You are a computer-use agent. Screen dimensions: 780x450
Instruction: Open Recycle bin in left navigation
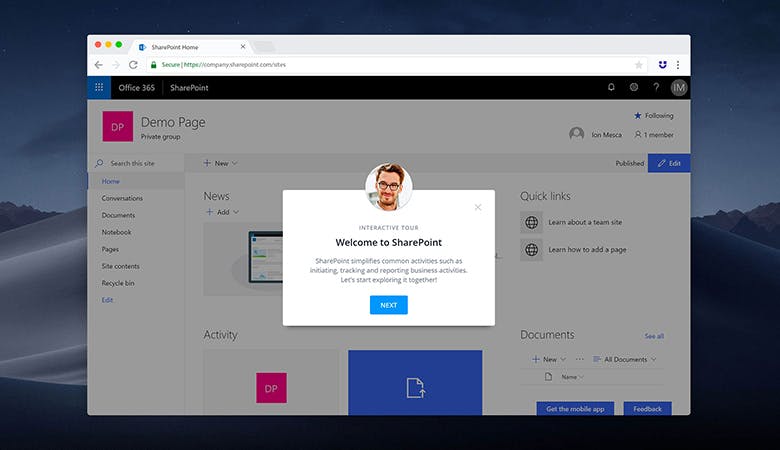[x=118, y=283]
